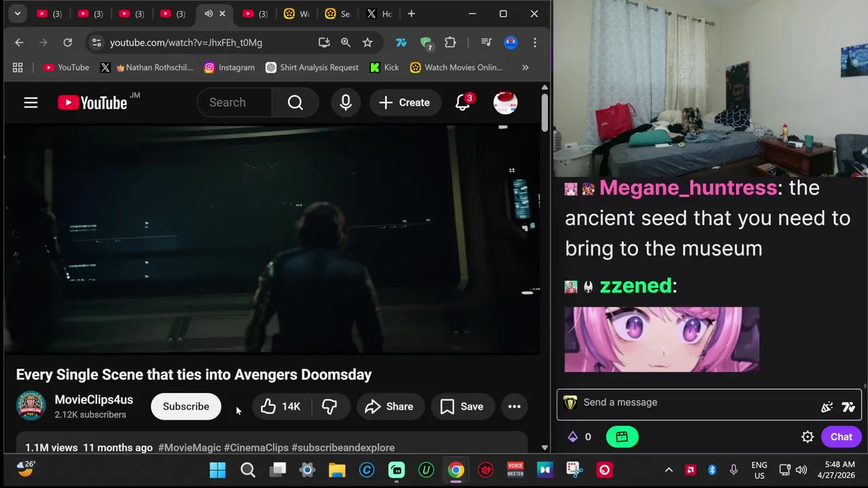
Task: Open the media controls icon
Action: 486,43
